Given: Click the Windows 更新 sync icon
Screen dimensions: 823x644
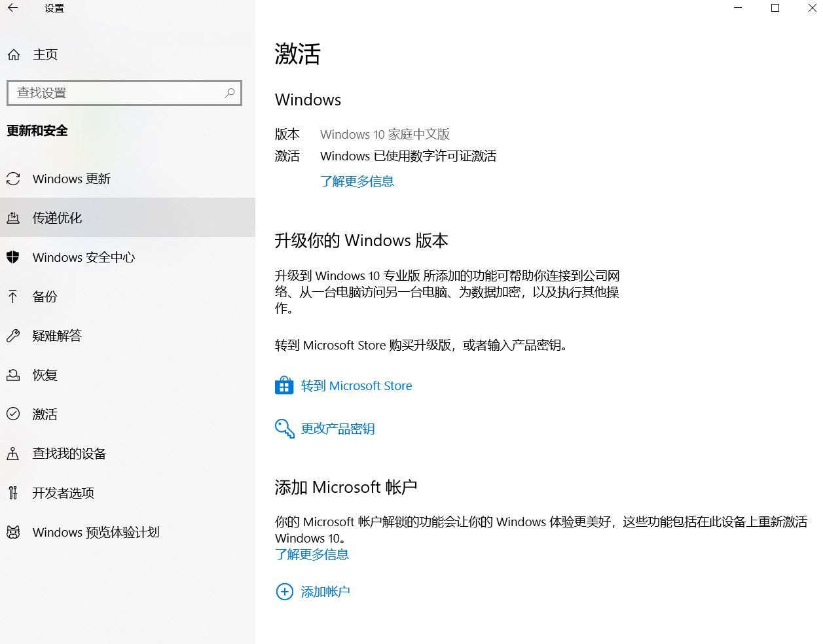Looking at the screenshot, I should tap(13, 179).
